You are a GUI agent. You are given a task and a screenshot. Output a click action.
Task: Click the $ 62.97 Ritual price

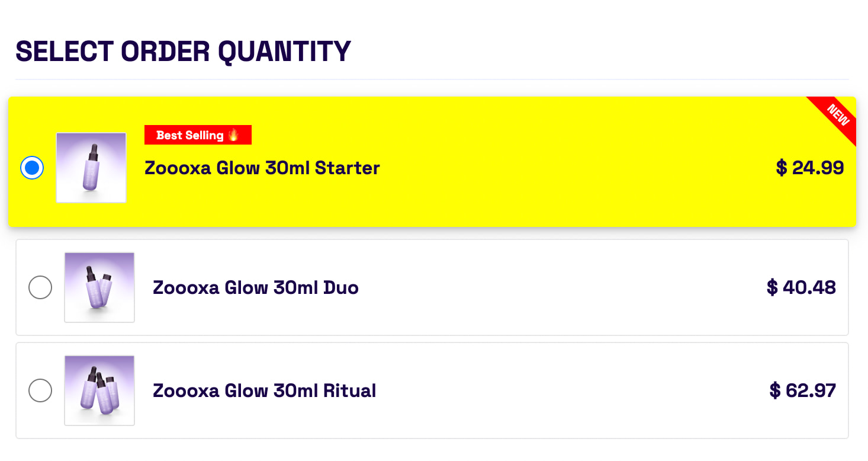(802, 391)
